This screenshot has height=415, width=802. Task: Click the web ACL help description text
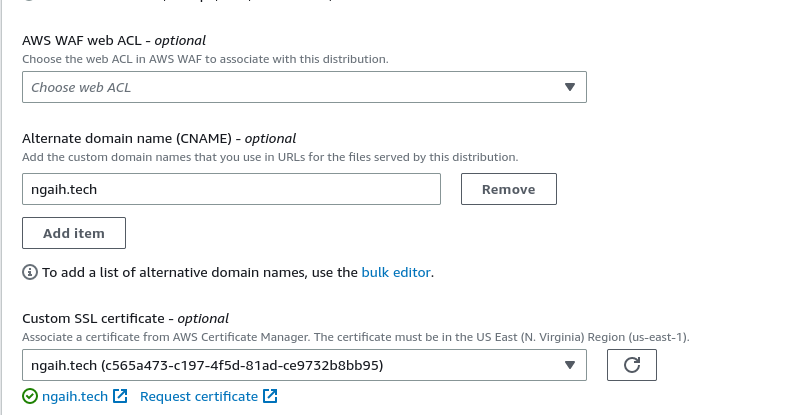pyautogui.click(x=205, y=59)
